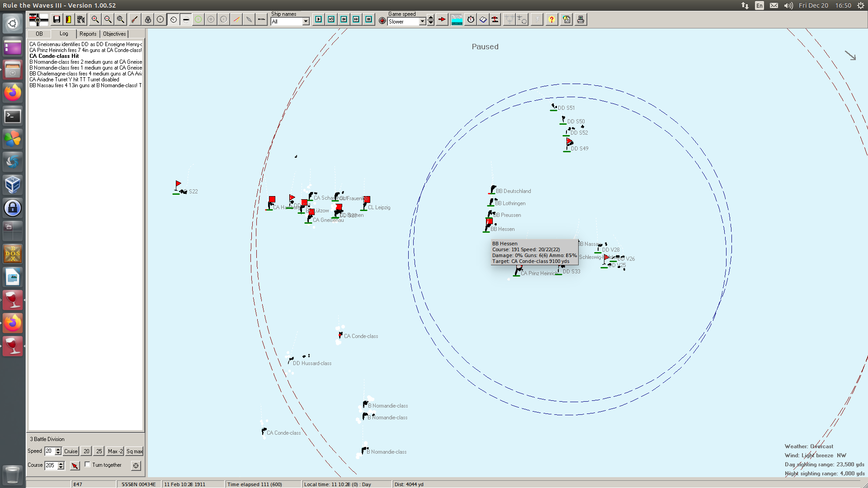Open help with the question mark icon
Image resolution: width=868 pixels, height=488 pixels.
552,19
